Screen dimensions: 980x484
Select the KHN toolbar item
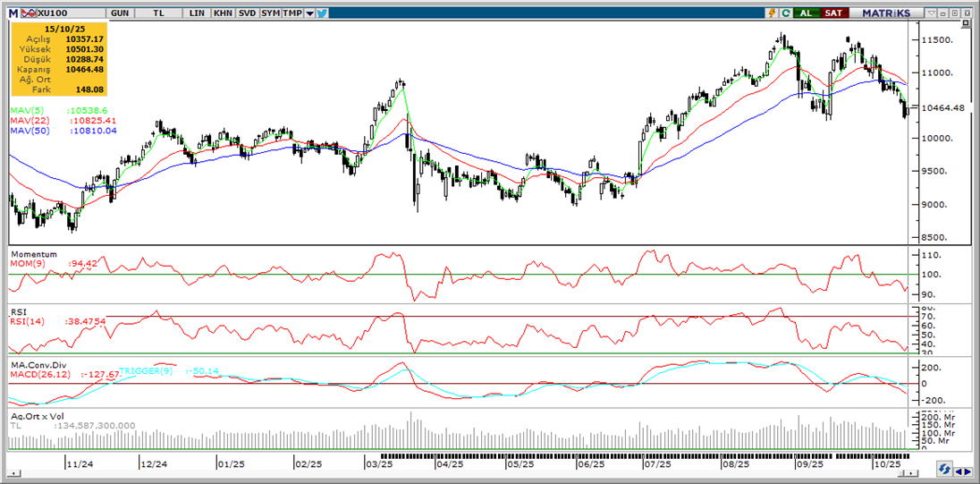coord(222,13)
